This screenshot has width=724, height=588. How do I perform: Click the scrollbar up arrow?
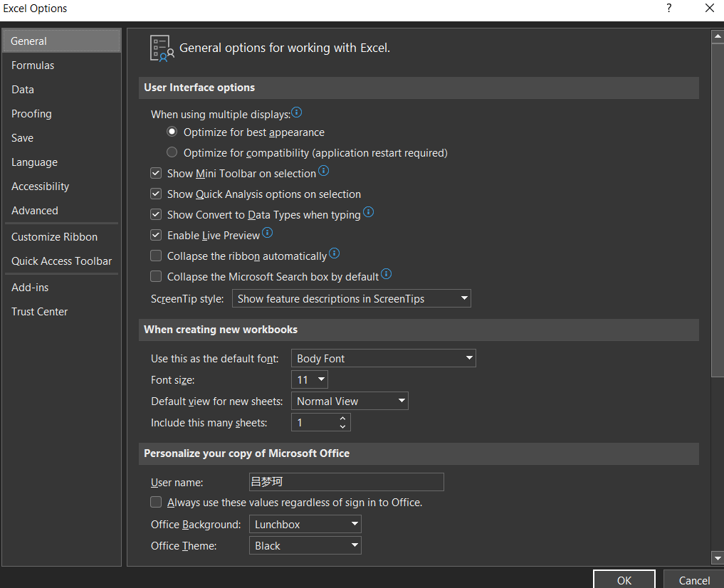click(x=718, y=36)
